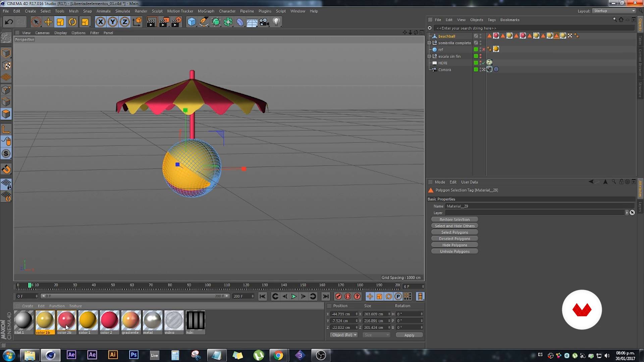Activate the Scale tool

(60, 22)
